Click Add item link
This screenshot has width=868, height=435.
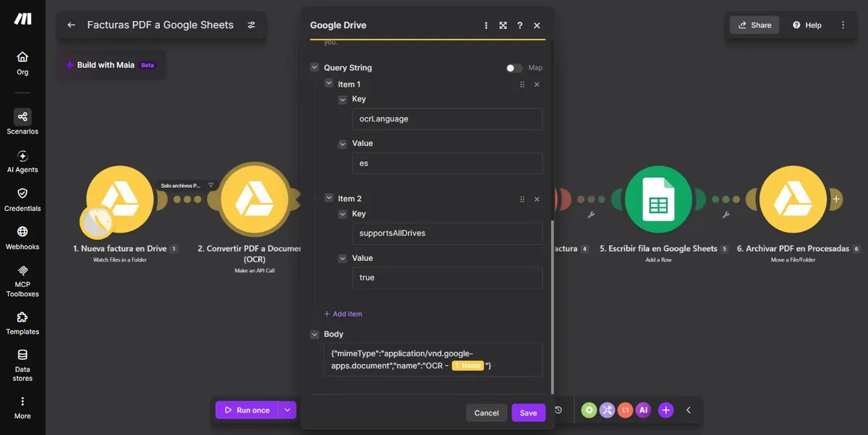pyautogui.click(x=343, y=314)
